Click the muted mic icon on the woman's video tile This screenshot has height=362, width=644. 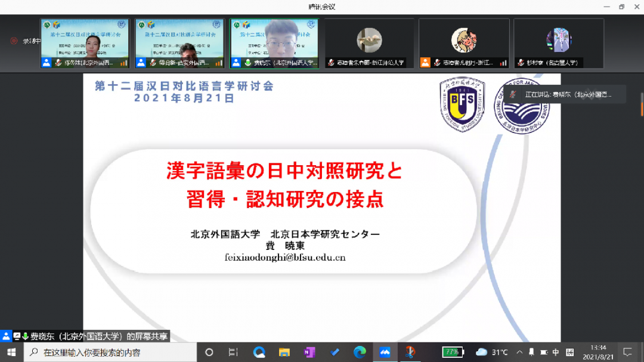click(x=58, y=63)
